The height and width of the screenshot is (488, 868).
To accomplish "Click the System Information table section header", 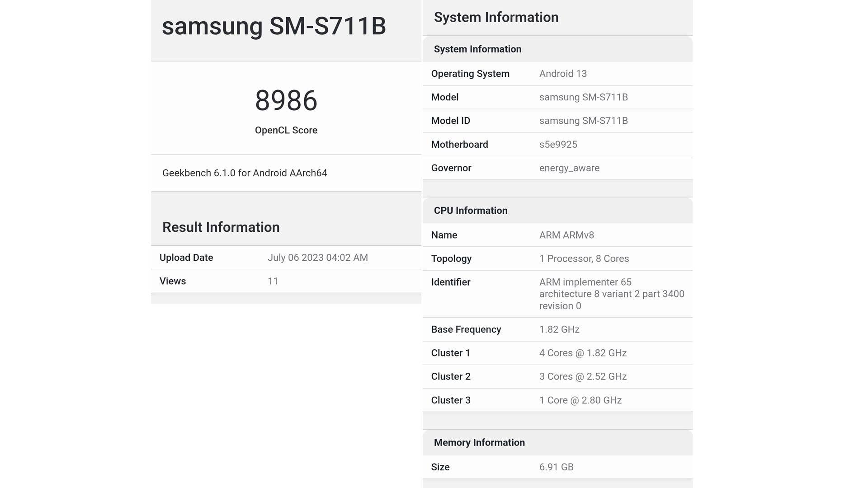I will tap(477, 49).
